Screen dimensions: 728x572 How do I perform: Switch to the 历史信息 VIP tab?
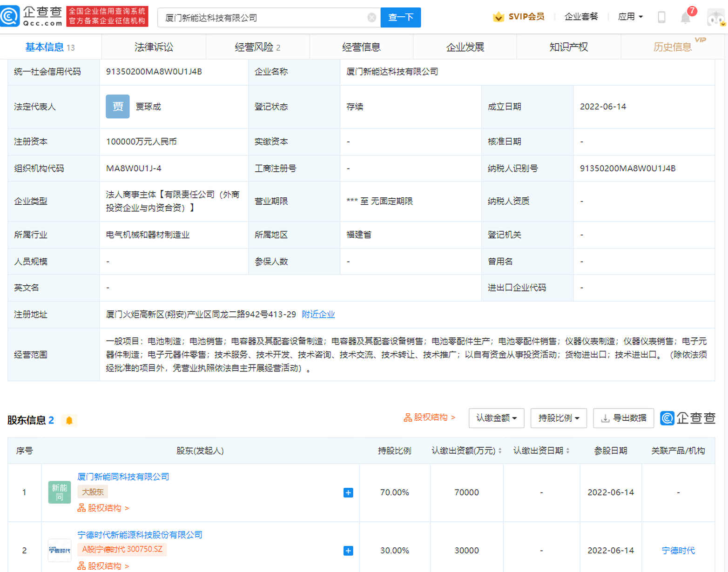(x=674, y=47)
